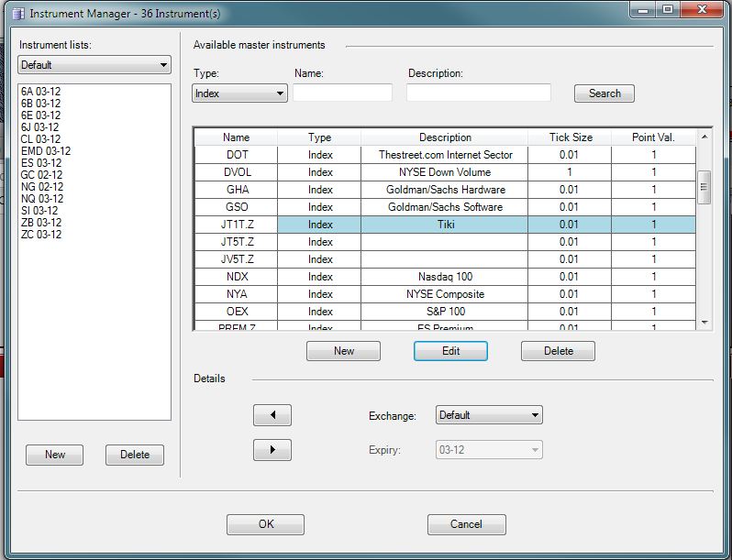Click the Goldman/Sachs Hardware description cell
Viewport: 732px width, 560px height.
(x=445, y=190)
